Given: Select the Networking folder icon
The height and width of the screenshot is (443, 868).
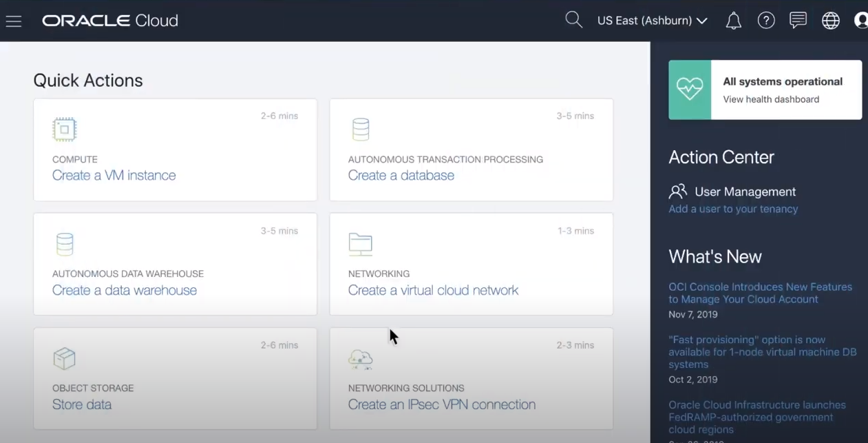Looking at the screenshot, I should point(360,243).
